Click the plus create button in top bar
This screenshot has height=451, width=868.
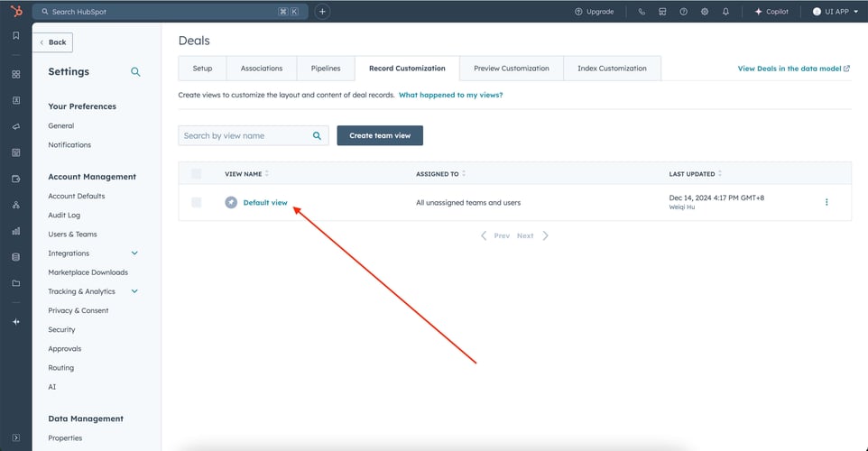click(x=322, y=11)
